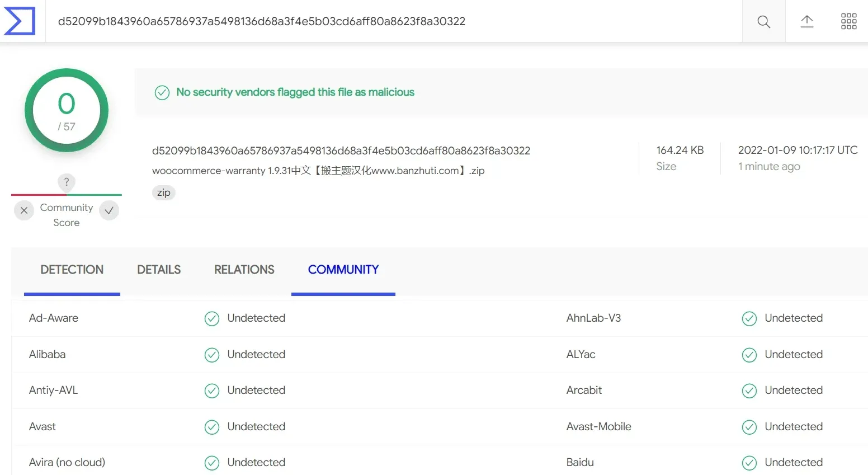The height and width of the screenshot is (475, 868).
Task: Click the ALYac vendor name
Action: coord(581,354)
